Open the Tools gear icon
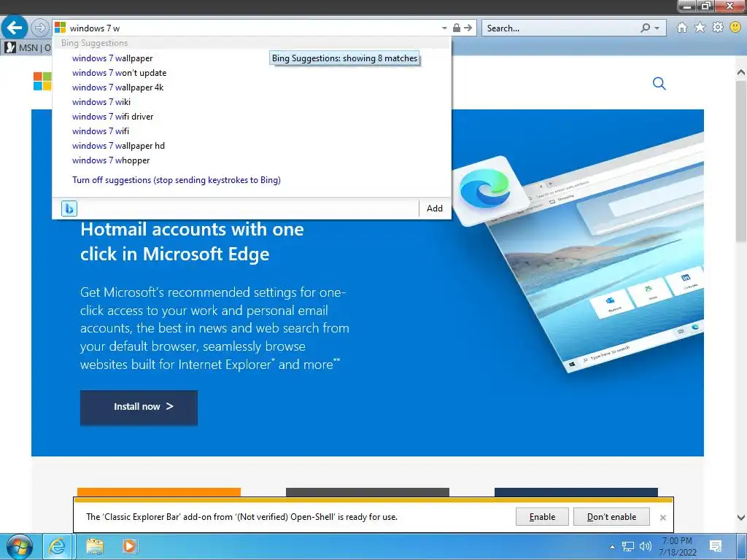 point(718,28)
